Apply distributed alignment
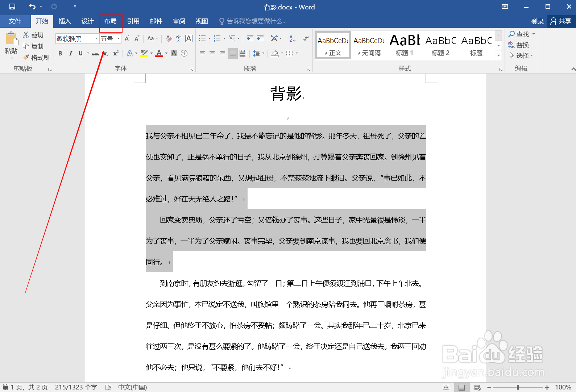576x392 pixels. 243,53
